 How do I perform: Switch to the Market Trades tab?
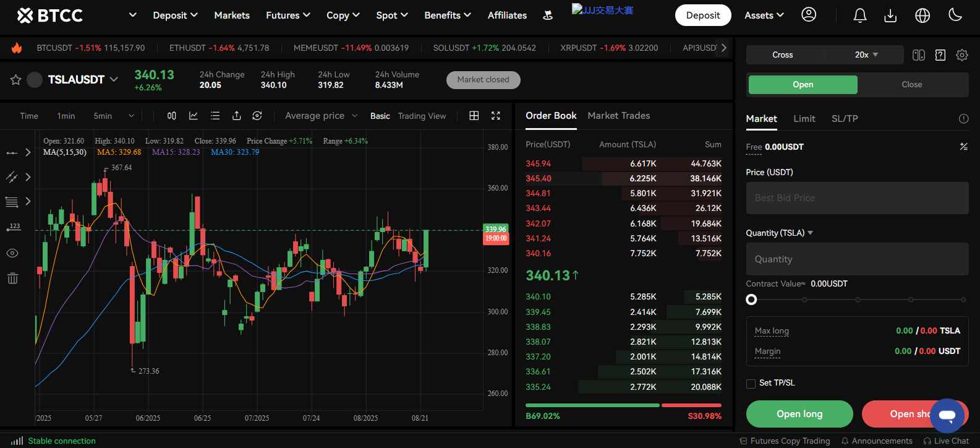(618, 116)
